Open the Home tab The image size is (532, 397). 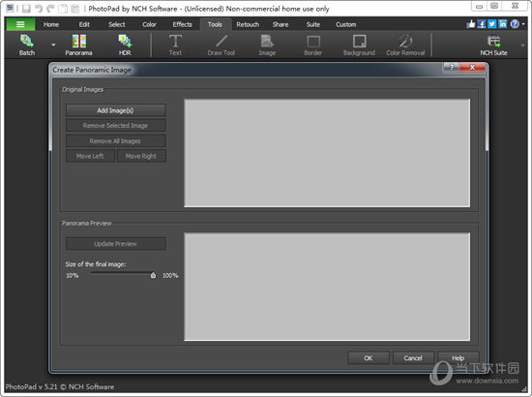(x=51, y=24)
